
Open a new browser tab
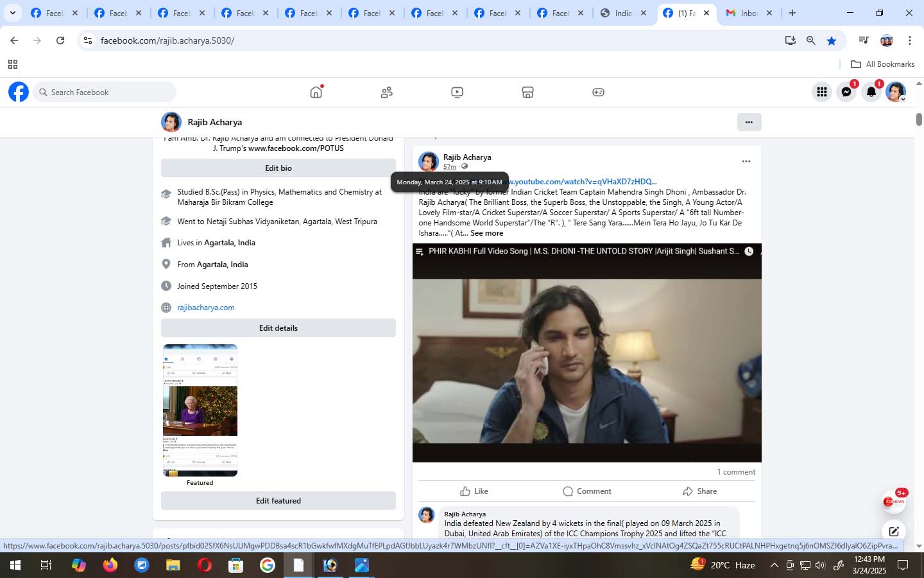(x=792, y=13)
